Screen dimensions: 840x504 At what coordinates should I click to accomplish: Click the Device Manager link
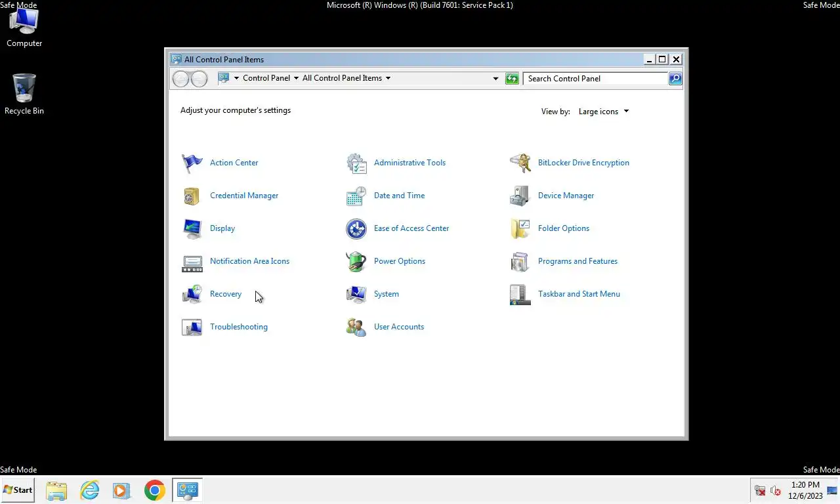[x=566, y=196]
